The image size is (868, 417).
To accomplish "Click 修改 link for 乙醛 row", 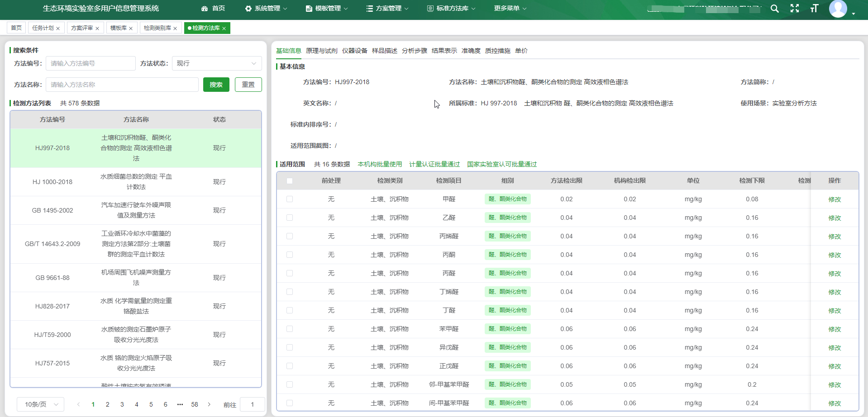I will tap(834, 218).
